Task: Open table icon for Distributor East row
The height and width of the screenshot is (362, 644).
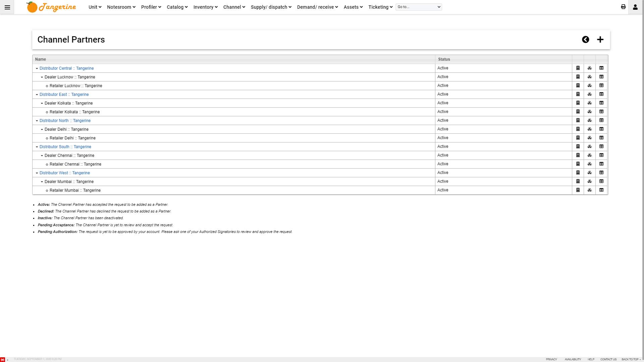Action: tap(601, 94)
